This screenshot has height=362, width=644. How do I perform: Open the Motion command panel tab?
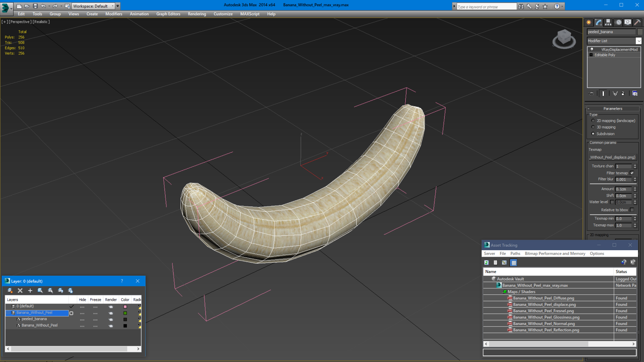point(618,23)
